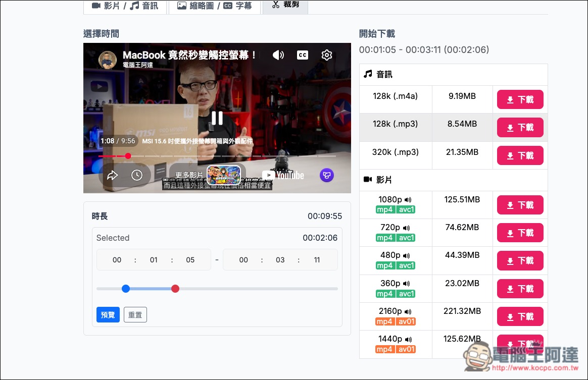Click the camera icon beside 影片 heading
This screenshot has height=380, width=588.
point(368,180)
